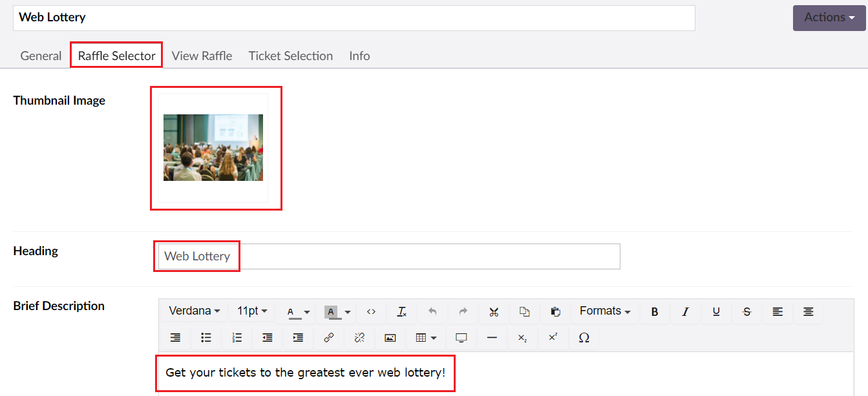The width and height of the screenshot is (868, 396).
Task: Toggle underline text formatting
Action: click(x=716, y=311)
